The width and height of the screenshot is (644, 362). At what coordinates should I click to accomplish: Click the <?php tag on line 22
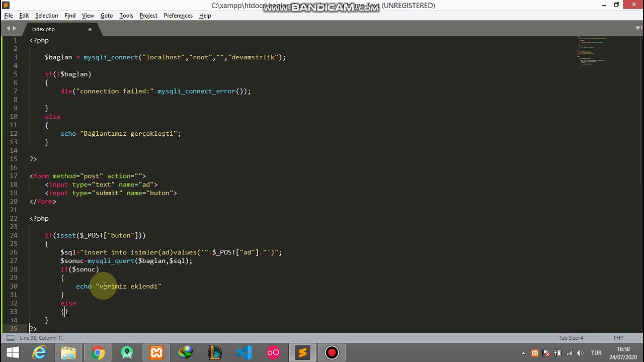pyautogui.click(x=39, y=219)
